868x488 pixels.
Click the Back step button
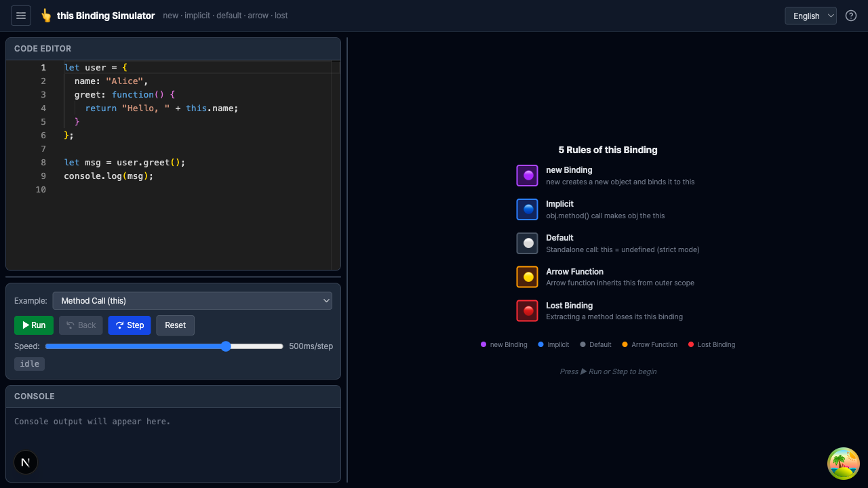[x=81, y=325]
